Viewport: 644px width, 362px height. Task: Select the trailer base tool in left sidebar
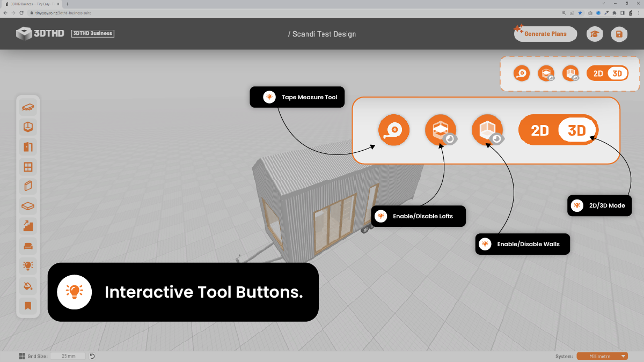click(28, 107)
